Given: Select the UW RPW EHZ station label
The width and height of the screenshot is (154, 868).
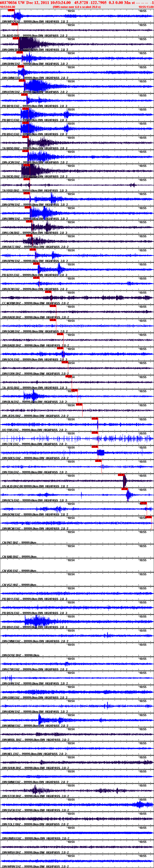Looking at the screenshot, I should (35, 261).
